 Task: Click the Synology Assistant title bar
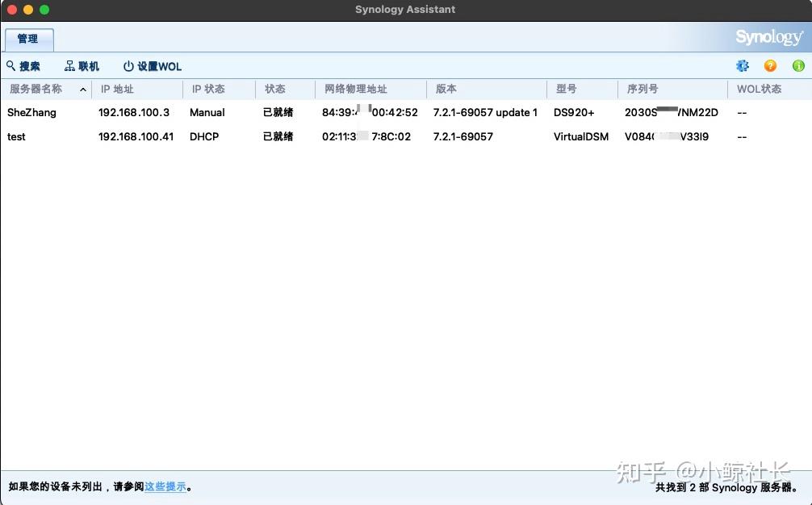point(405,10)
